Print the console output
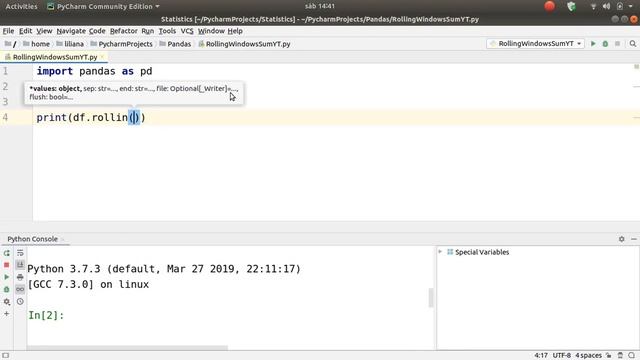 [20, 277]
